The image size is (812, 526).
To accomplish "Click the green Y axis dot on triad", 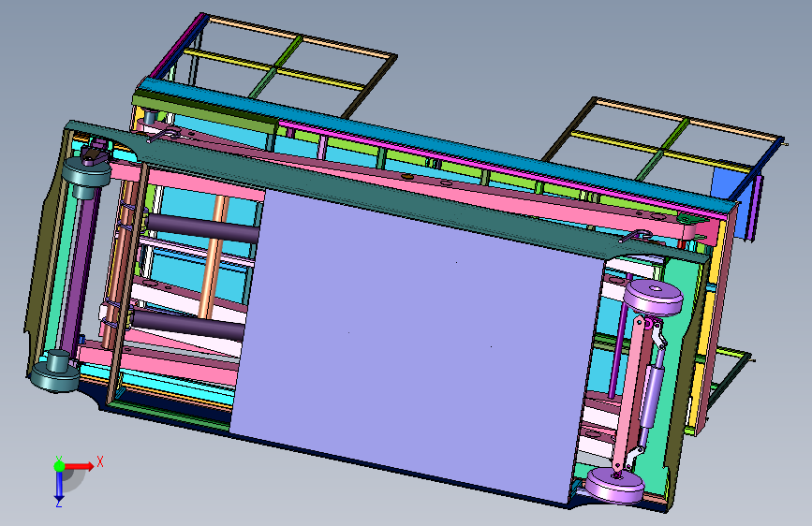I will point(59,466).
